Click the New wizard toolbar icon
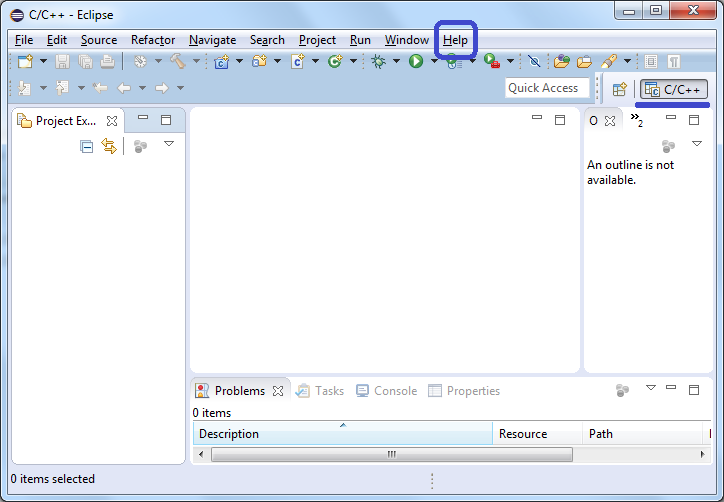The height and width of the screenshot is (502, 724). pos(25,61)
